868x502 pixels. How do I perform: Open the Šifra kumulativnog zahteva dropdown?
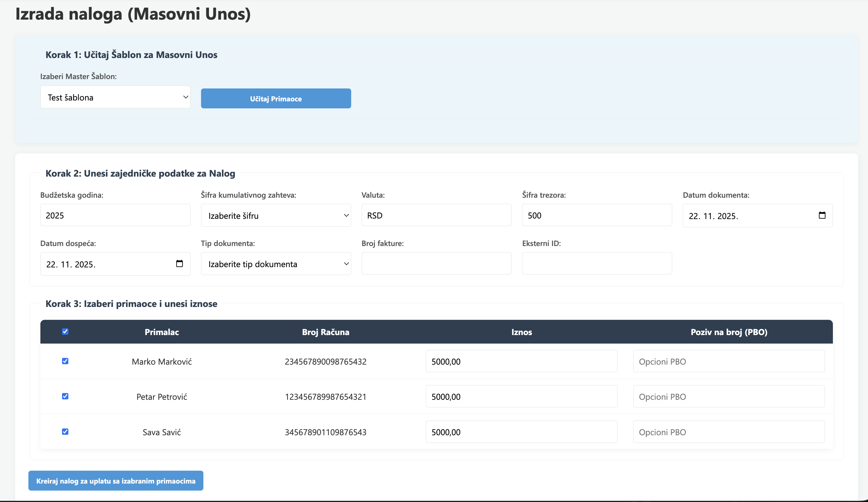point(276,215)
